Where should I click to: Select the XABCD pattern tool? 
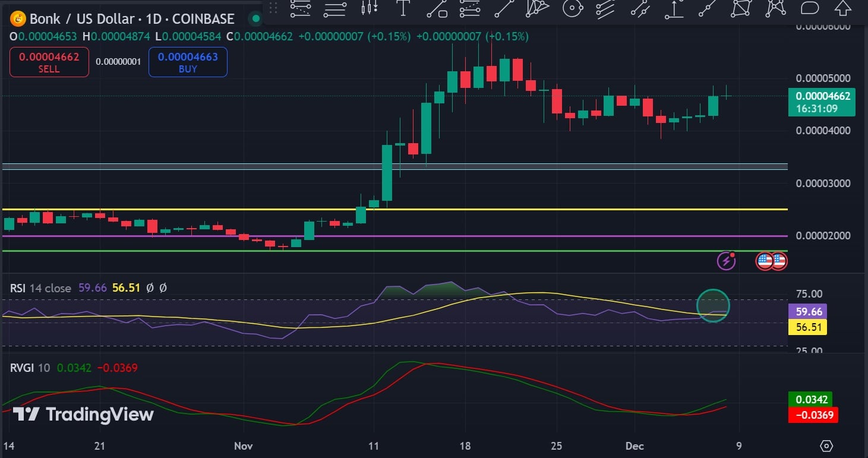click(x=741, y=8)
